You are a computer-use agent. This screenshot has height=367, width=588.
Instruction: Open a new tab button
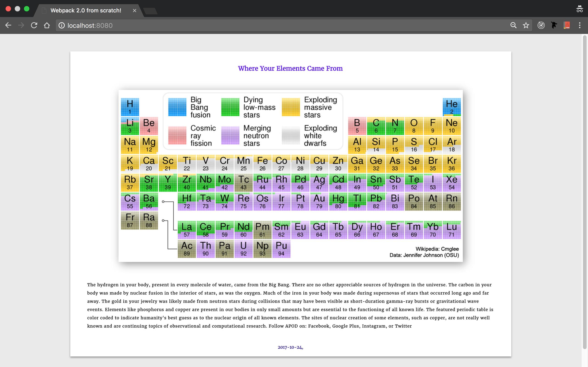tap(150, 11)
